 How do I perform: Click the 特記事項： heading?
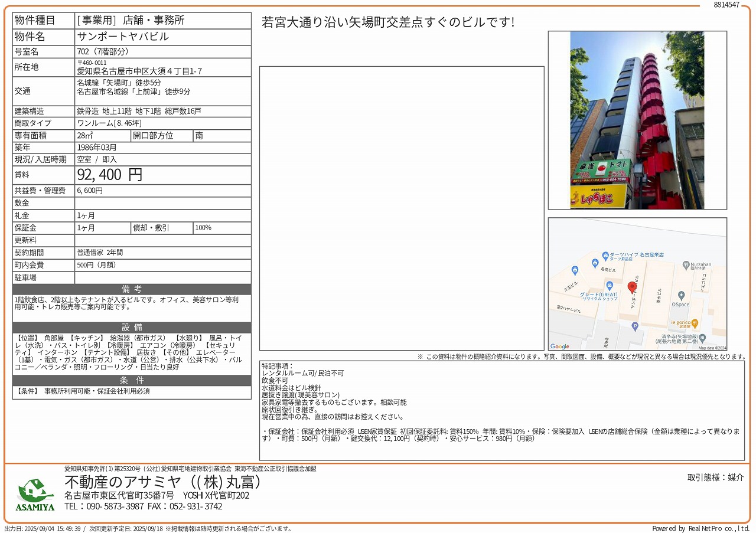click(278, 366)
